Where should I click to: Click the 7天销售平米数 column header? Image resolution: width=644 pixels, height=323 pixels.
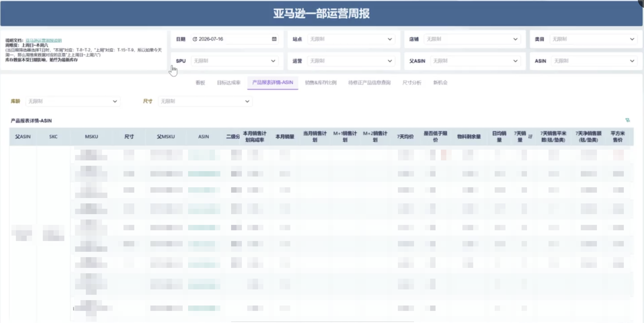tap(553, 137)
